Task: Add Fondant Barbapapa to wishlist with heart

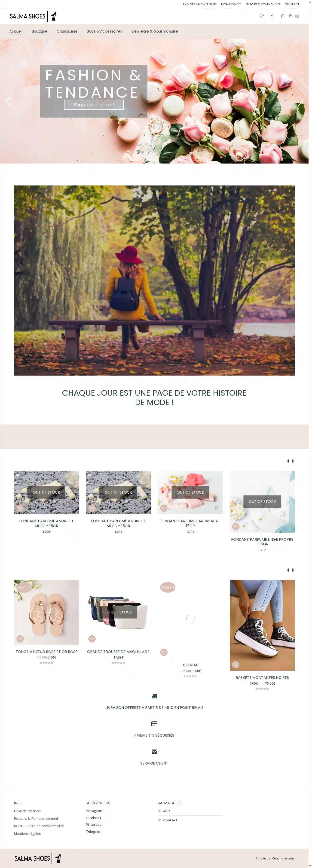Action: coord(164,508)
